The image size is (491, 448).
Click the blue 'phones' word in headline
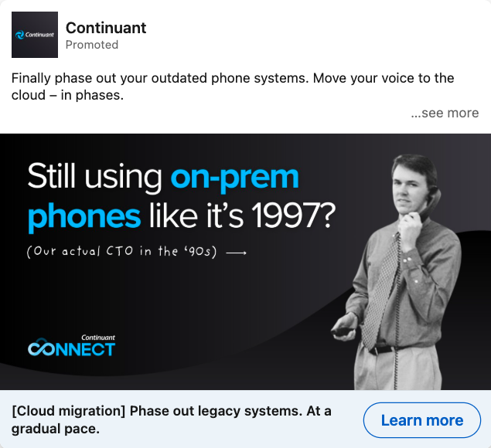point(84,217)
